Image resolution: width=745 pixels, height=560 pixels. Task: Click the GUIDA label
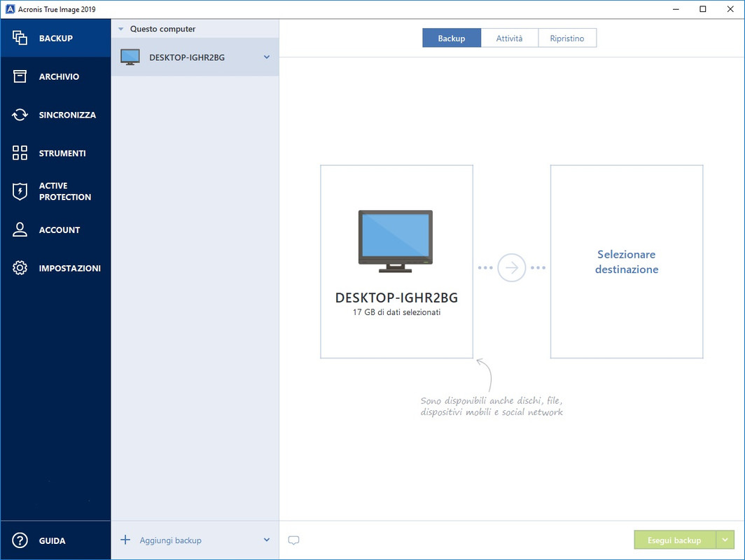53,540
